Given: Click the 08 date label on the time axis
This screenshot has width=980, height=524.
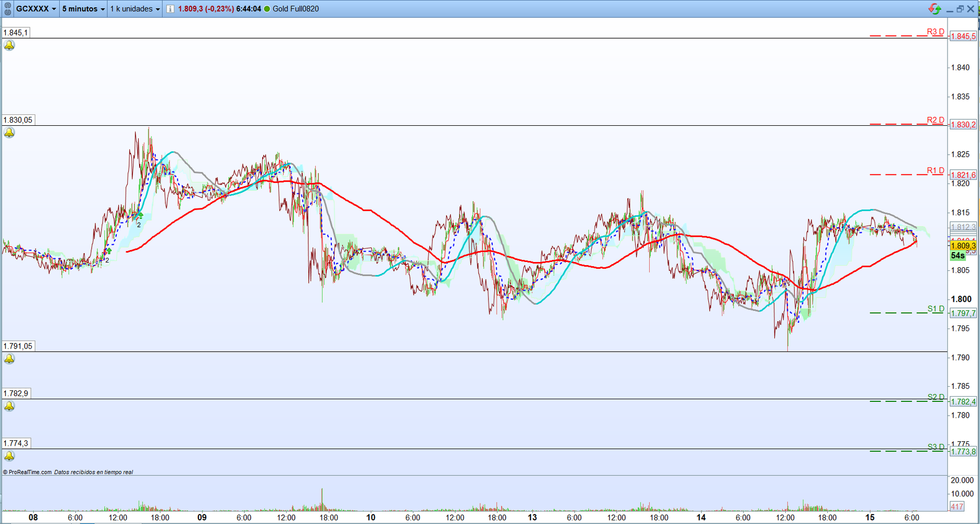Looking at the screenshot, I should 33,518.
